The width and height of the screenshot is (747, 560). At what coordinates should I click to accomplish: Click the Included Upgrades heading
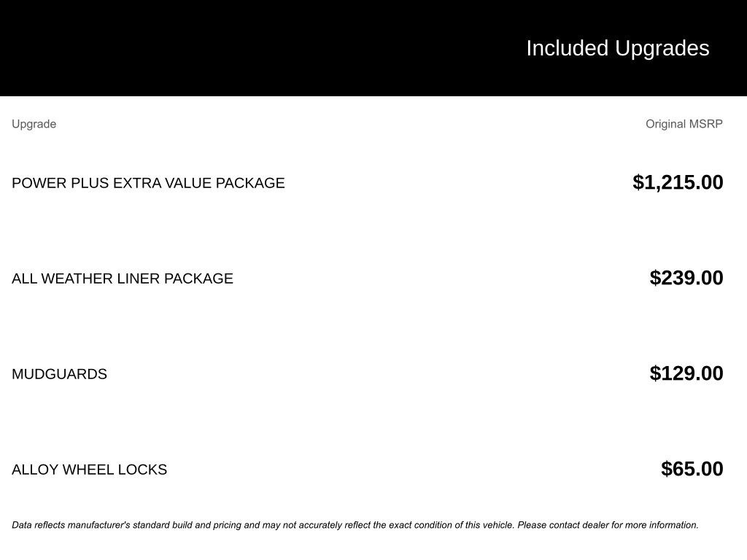tap(617, 48)
